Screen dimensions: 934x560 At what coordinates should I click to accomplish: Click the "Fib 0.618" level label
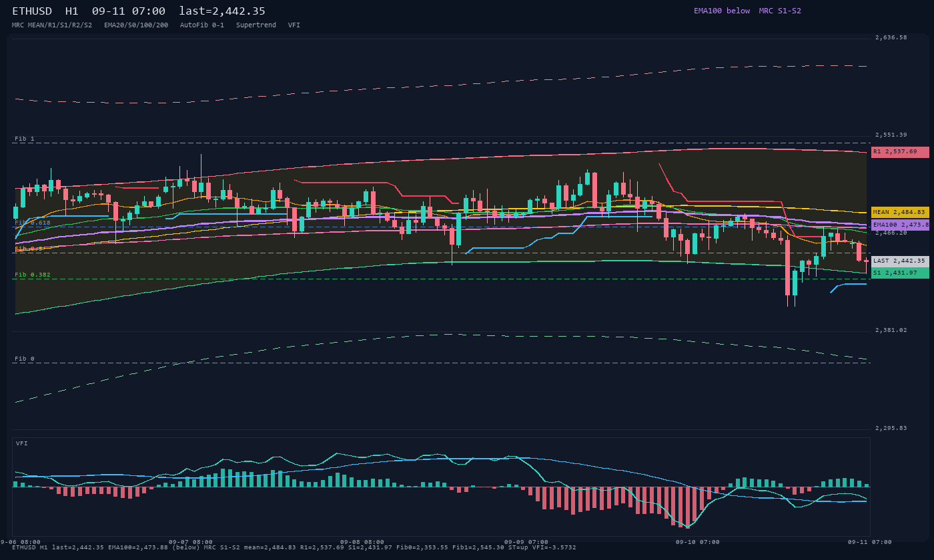tap(33, 223)
